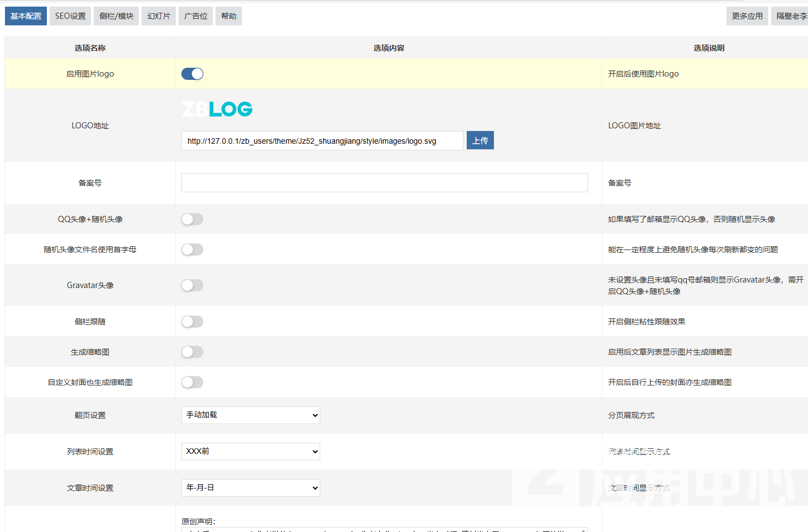
Task: Open the 侧栏/模块 tab
Action: tap(116, 16)
